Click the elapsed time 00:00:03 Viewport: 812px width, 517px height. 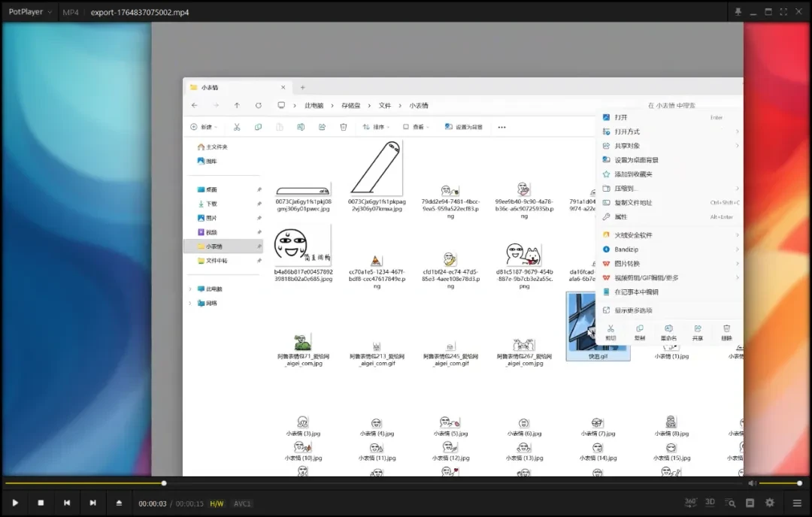pos(152,503)
